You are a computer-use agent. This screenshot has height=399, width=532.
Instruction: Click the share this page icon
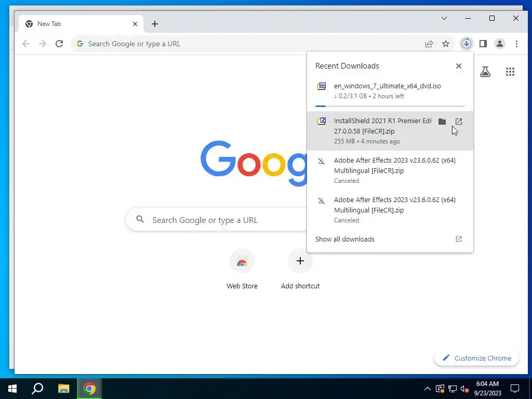[429, 44]
